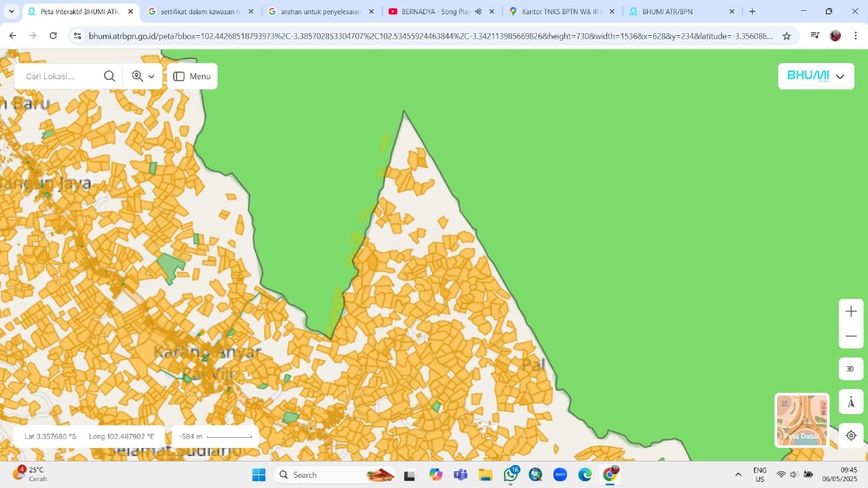Reload the page
868x488 pixels.
[x=54, y=36]
